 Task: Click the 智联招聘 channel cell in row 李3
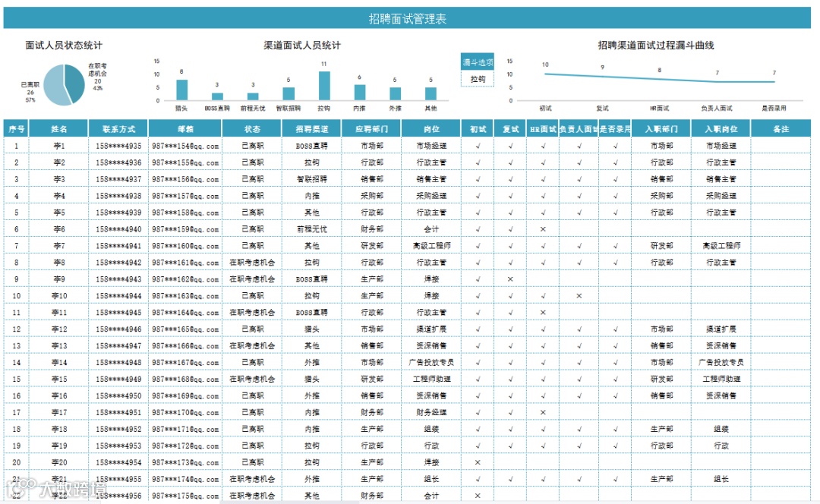[x=312, y=179]
